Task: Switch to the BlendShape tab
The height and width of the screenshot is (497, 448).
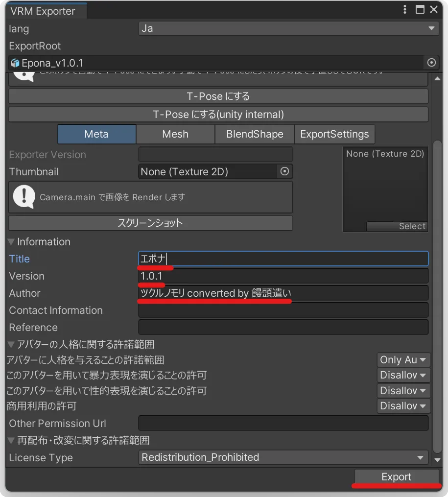Action: click(255, 134)
